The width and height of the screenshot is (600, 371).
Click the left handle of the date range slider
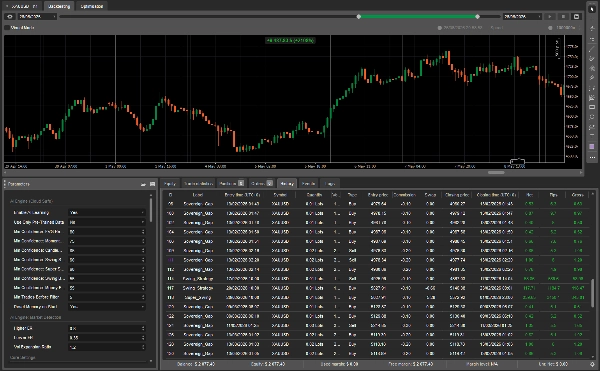click(359, 16)
